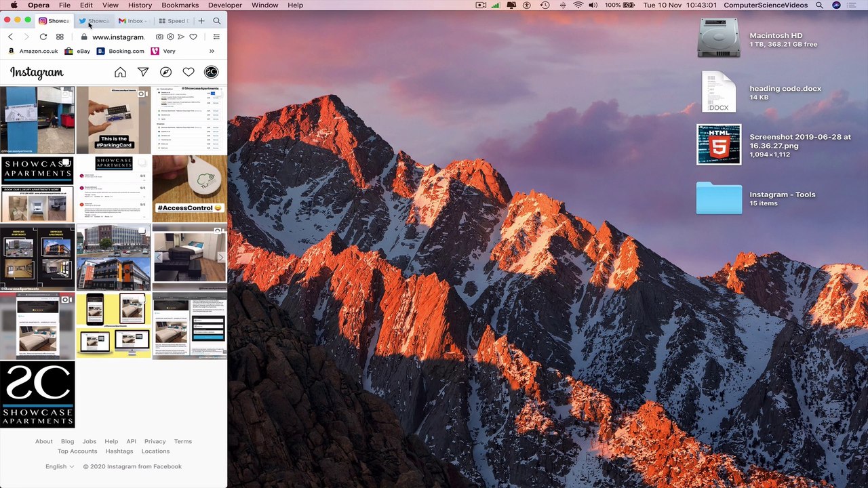
Task: Open the File menu
Action: tap(64, 5)
